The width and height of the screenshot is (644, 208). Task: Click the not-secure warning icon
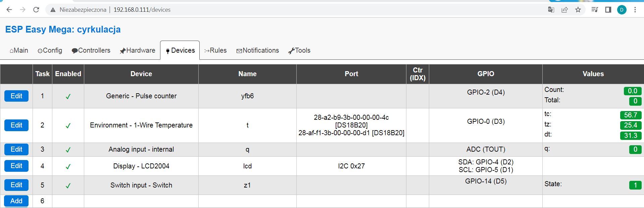(x=53, y=10)
